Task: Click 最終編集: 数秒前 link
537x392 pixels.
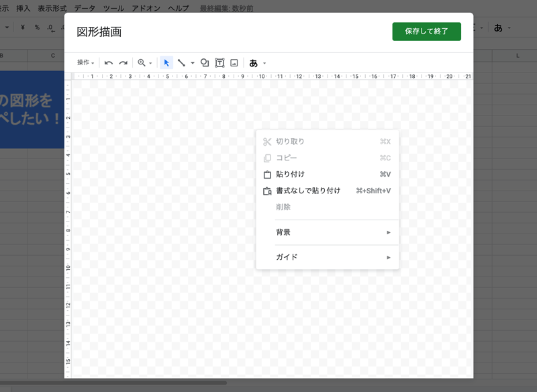Action: tap(227, 8)
